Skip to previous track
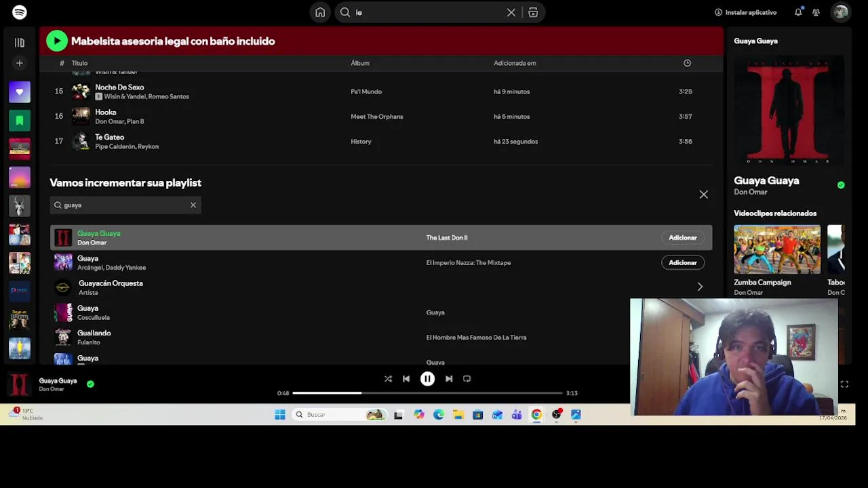 pos(406,379)
